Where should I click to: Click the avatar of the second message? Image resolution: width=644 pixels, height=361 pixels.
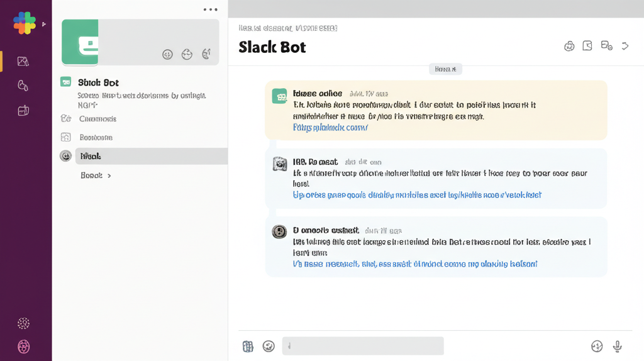(x=280, y=164)
